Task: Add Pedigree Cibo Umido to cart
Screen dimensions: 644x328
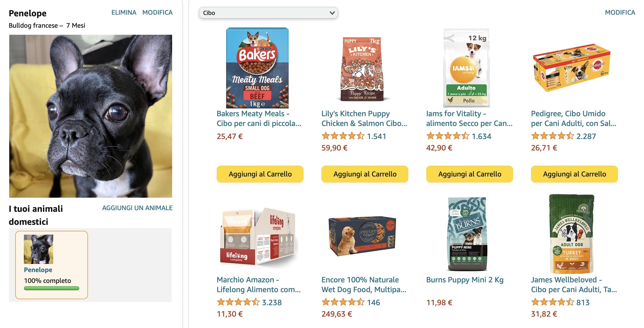Action: [574, 174]
